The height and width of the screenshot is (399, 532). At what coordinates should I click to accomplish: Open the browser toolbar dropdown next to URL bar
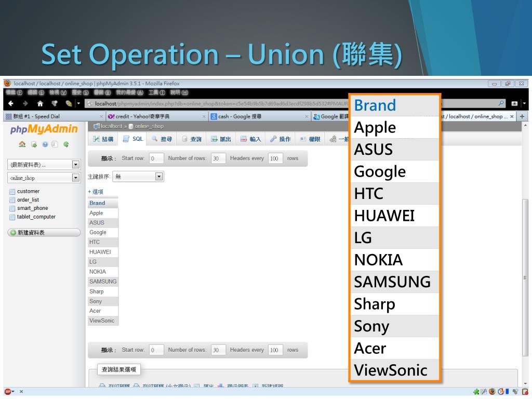point(78,103)
